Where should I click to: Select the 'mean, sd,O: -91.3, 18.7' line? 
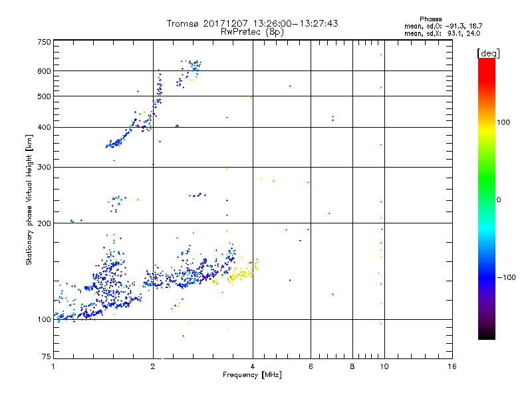[443, 26]
